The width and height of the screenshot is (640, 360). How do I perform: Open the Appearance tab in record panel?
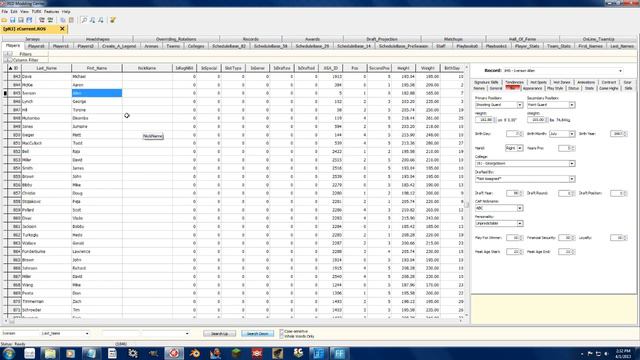click(x=532, y=88)
